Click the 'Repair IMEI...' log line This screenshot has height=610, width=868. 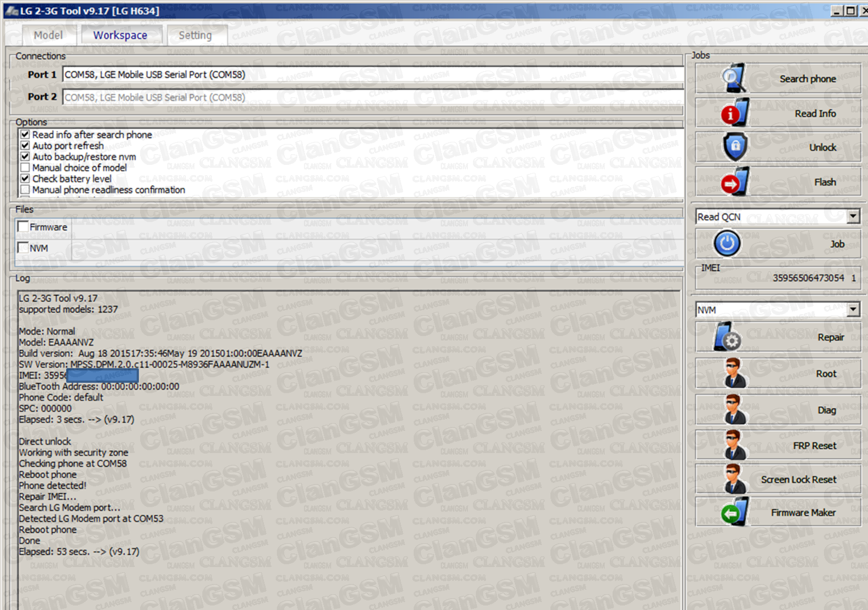pos(47,496)
